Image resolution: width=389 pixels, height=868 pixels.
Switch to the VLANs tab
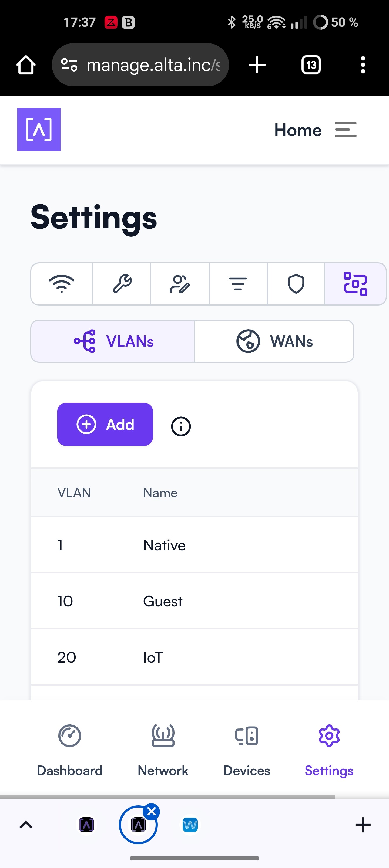(x=113, y=341)
